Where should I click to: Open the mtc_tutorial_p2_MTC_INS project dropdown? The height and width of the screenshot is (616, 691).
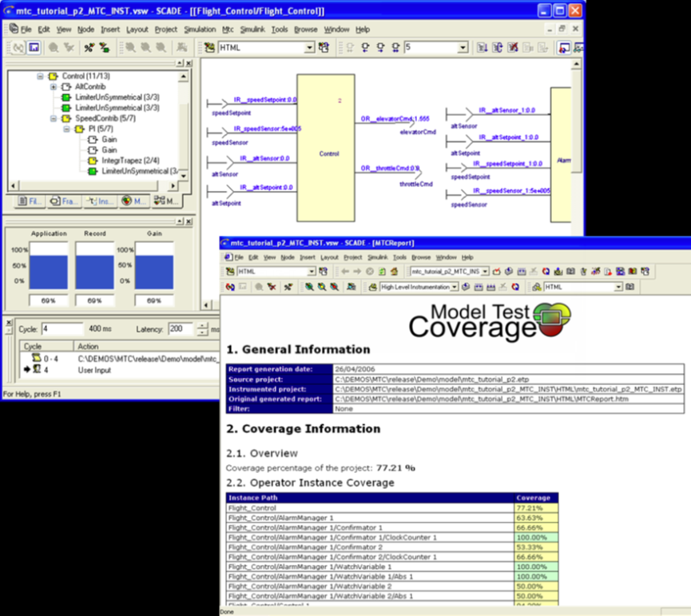485,272
